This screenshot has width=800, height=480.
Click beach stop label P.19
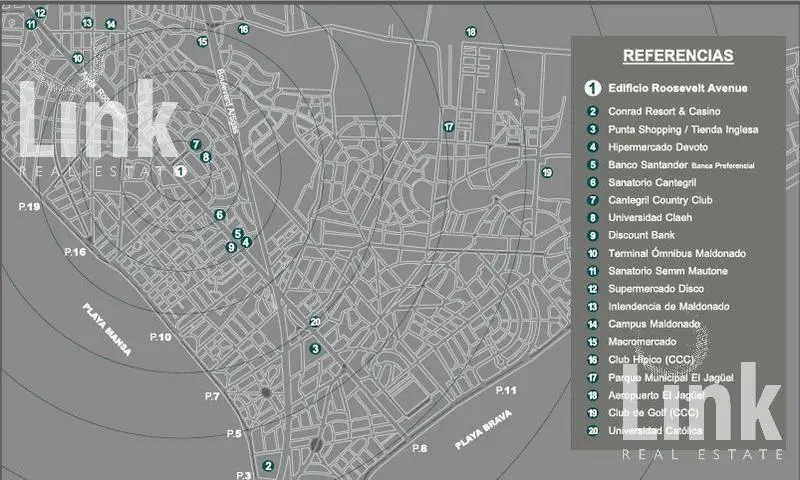(29, 207)
